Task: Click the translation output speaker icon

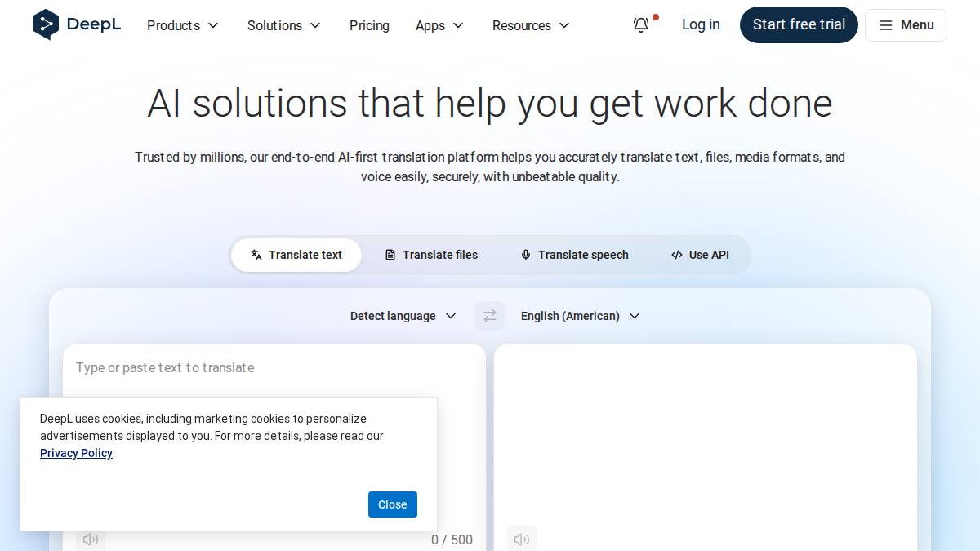Action: click(522, 539)
